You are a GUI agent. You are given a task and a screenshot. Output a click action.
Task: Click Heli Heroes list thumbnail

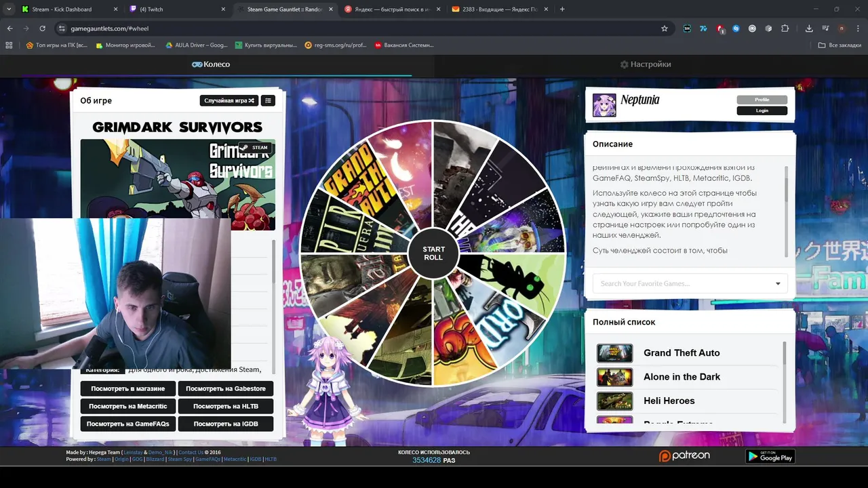click(x=614, y=401)
